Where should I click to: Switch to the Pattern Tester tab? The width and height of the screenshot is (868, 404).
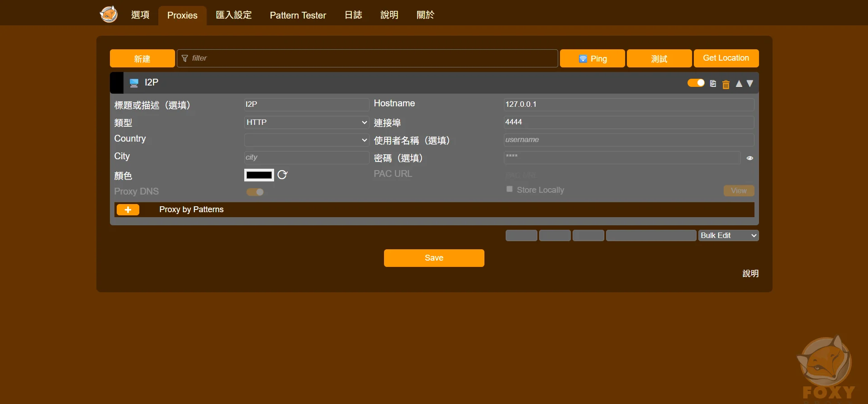coord(298,15)
